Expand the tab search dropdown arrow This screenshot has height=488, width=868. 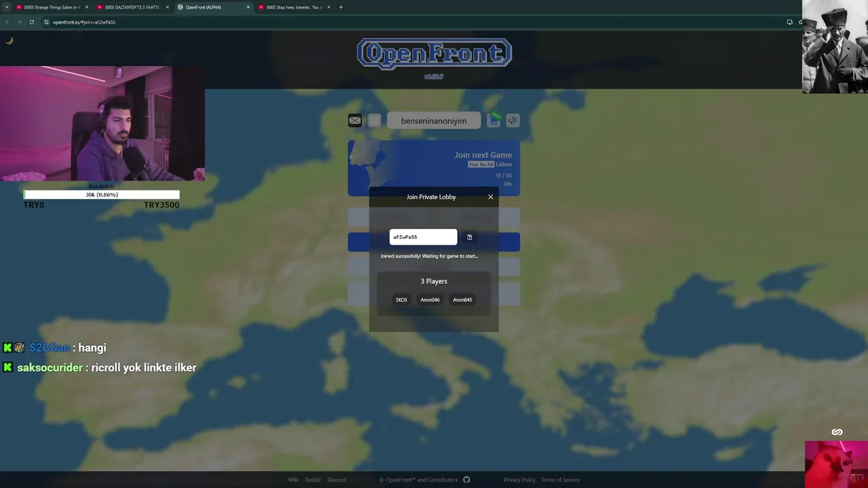click(7, 7)
